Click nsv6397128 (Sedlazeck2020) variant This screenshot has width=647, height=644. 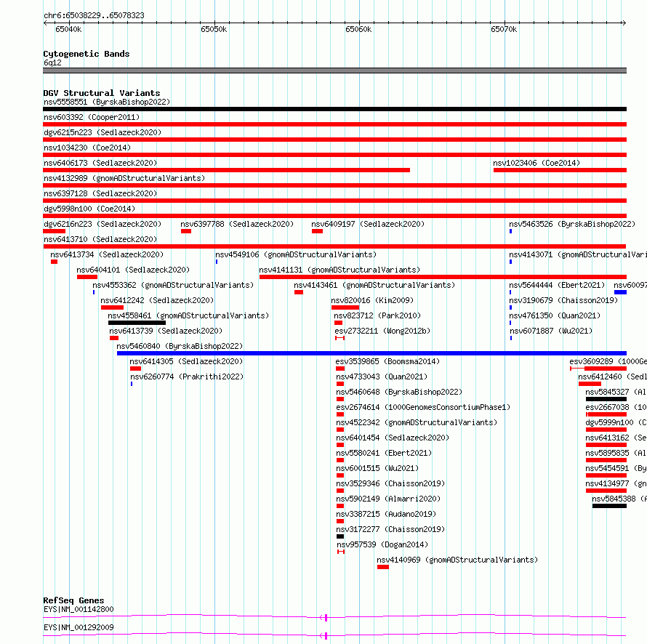[100, 193]
